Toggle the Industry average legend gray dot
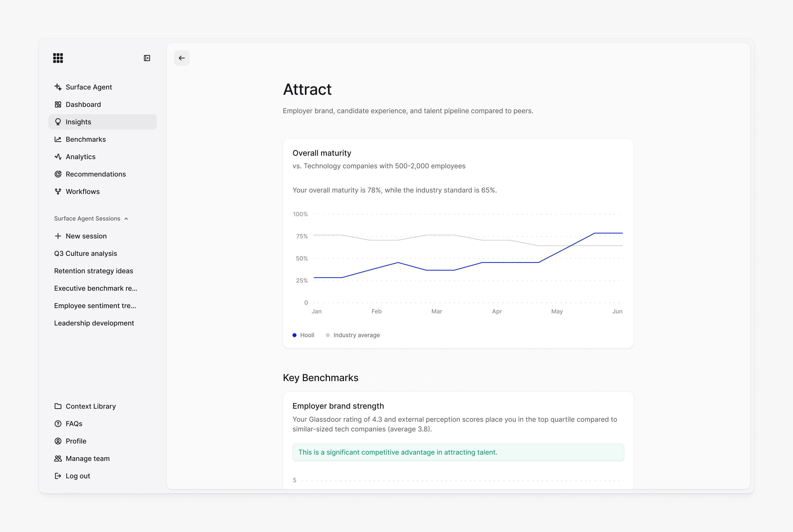 [x=328, y=335]
